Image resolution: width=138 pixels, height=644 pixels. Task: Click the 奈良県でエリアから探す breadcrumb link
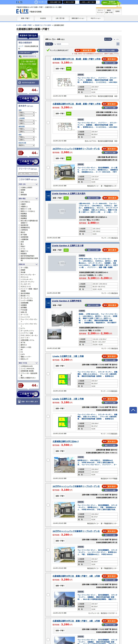point(43,25)
